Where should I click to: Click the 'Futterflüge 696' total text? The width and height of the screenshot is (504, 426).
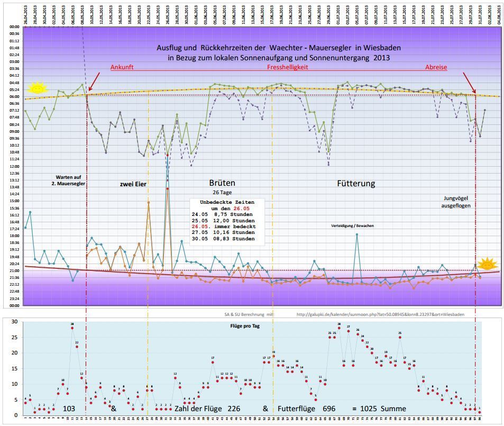tap(306, 409)
